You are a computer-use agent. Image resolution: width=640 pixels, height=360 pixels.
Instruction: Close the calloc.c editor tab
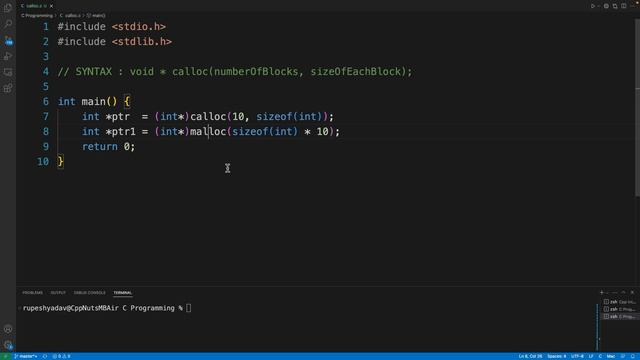(51, 6)
